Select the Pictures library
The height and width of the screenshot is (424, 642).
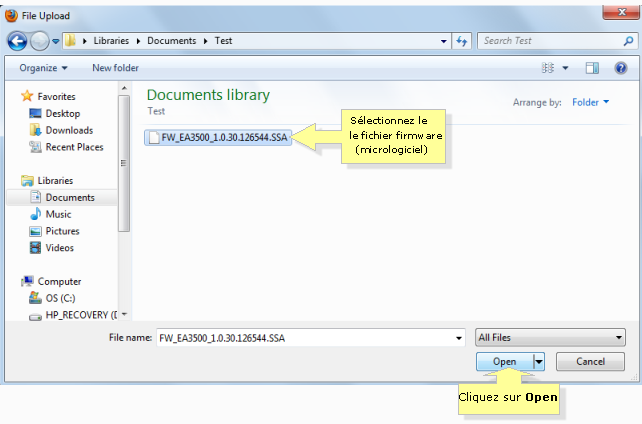(x=62, y=231)
